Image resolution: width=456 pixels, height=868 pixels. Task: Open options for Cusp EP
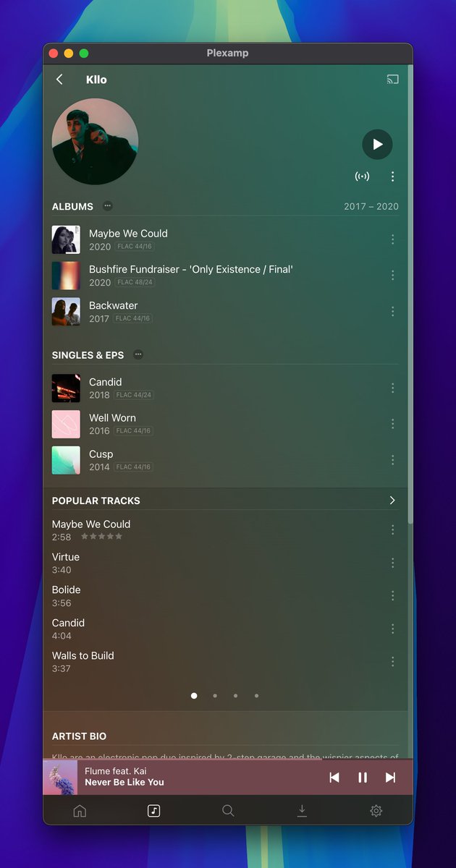point(392,460)
